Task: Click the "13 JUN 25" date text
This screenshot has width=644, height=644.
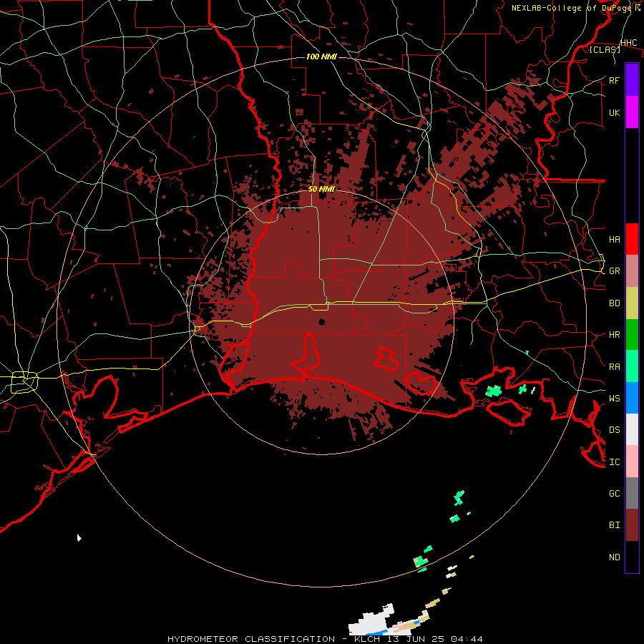Action: [x=416, y=639]
